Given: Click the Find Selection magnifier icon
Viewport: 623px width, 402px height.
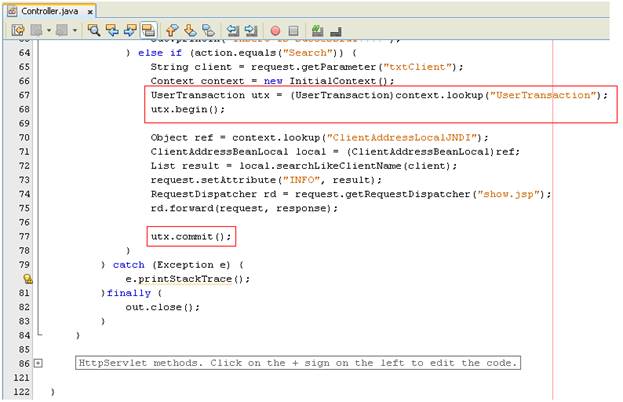Looking at the screenshot, I should pos(94,30).
